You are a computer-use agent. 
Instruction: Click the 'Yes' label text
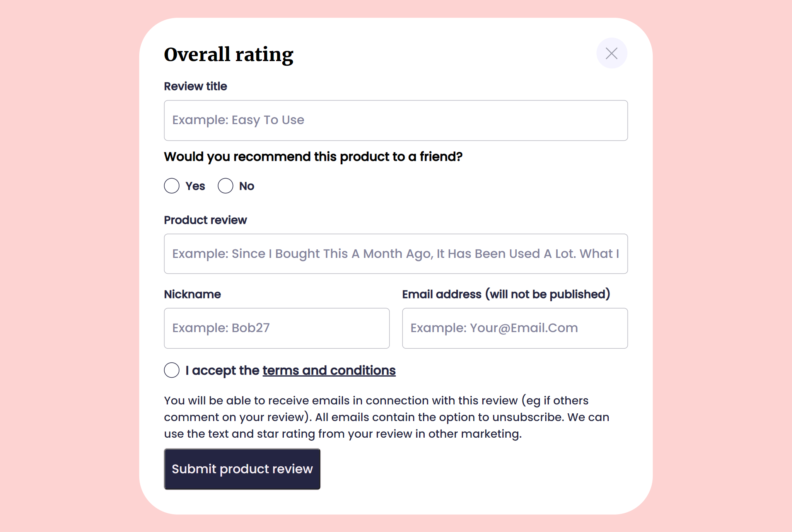pyautogui.click(x=195, y=186)
